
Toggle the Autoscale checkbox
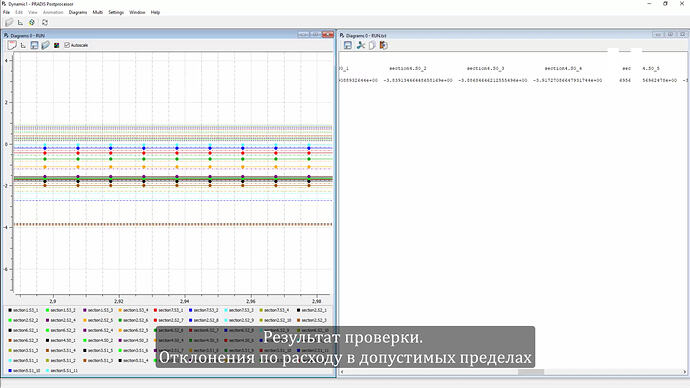click(x=67, y=45)
